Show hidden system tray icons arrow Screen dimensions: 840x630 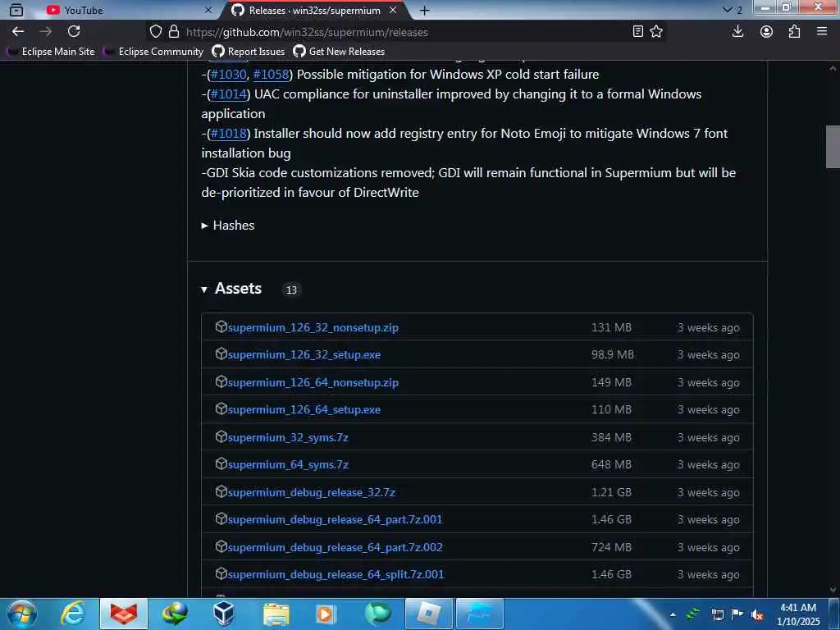point(673,614)
